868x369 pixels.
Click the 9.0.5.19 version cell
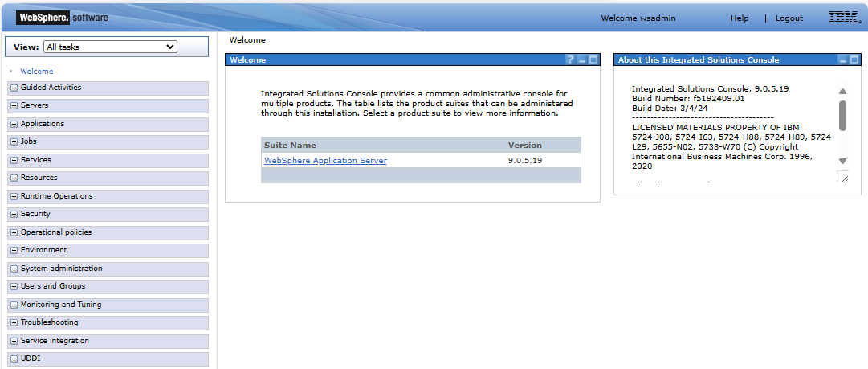coord(525,161)
